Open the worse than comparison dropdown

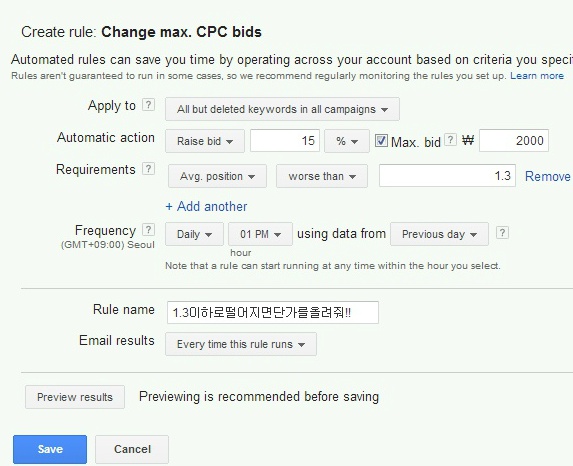[322, 176]
